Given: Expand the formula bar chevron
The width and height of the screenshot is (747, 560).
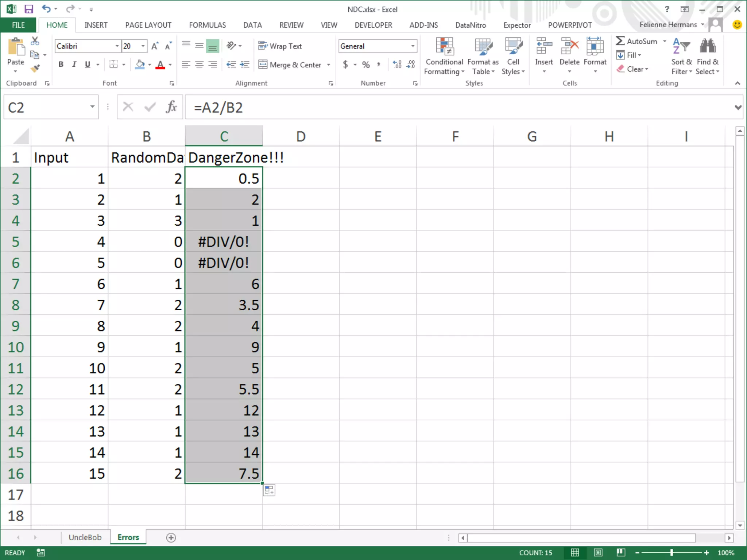Looking at the screenshot, I should point(738,107).
